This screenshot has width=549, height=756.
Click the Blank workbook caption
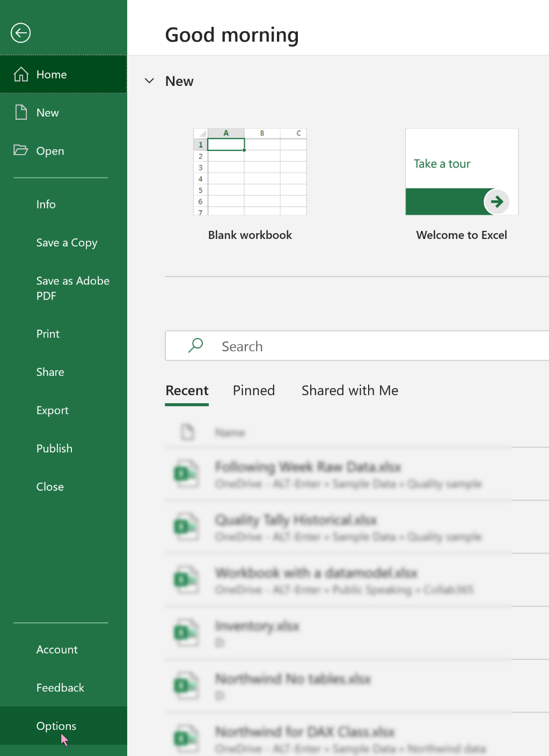coord(250,235)
